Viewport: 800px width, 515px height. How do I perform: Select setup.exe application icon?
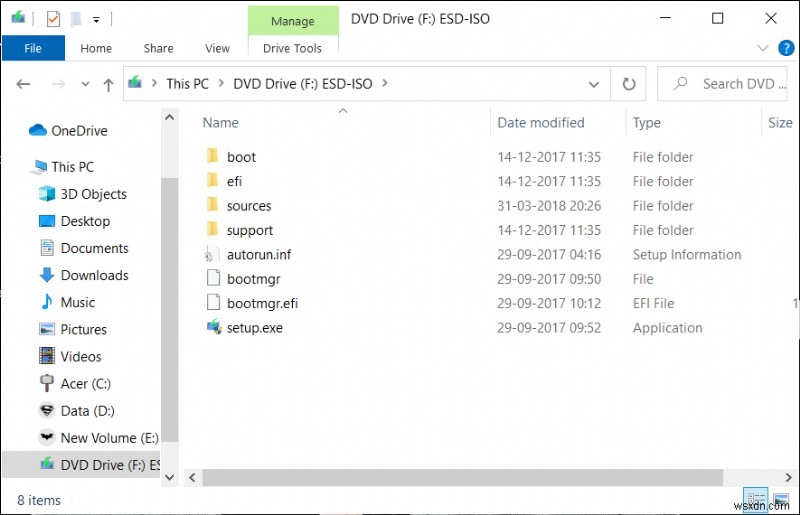tap(214, 327)
